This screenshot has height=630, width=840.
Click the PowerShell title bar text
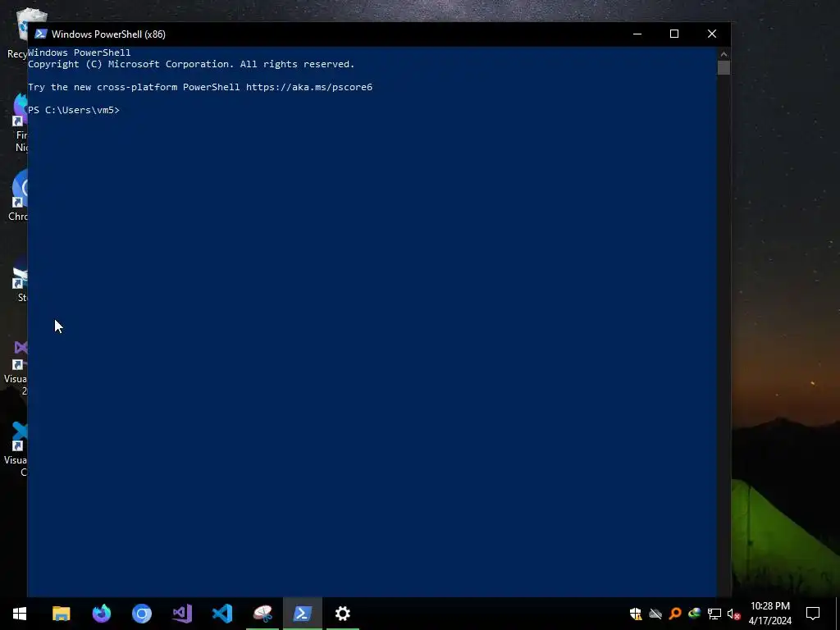pos(109,34)
